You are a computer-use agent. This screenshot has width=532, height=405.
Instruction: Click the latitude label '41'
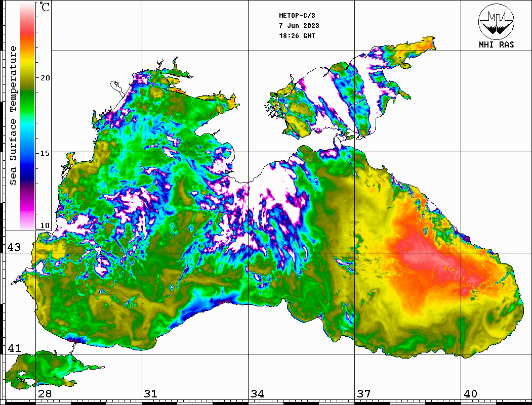click(14, 348)
